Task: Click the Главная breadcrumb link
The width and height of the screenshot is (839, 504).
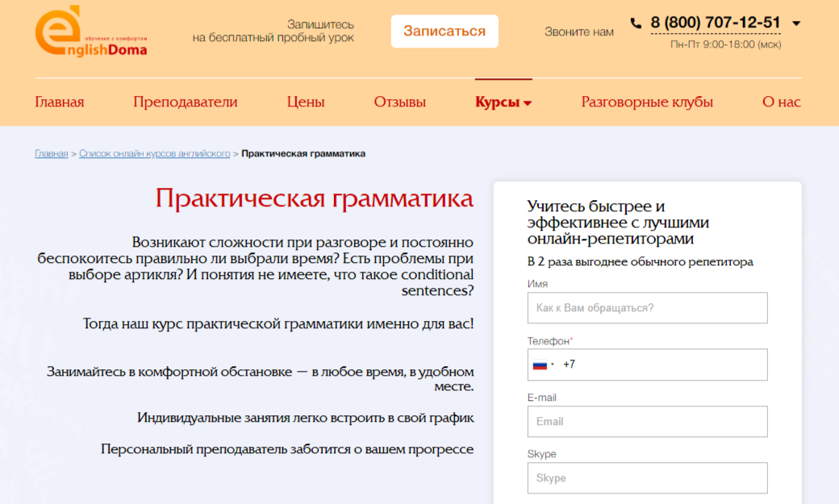Action: point(51,153)
